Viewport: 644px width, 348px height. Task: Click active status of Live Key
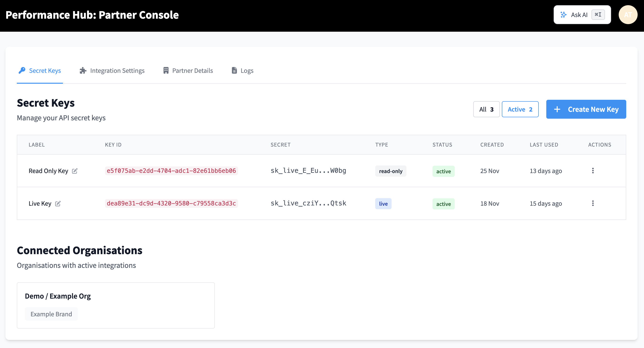[443, 204]
